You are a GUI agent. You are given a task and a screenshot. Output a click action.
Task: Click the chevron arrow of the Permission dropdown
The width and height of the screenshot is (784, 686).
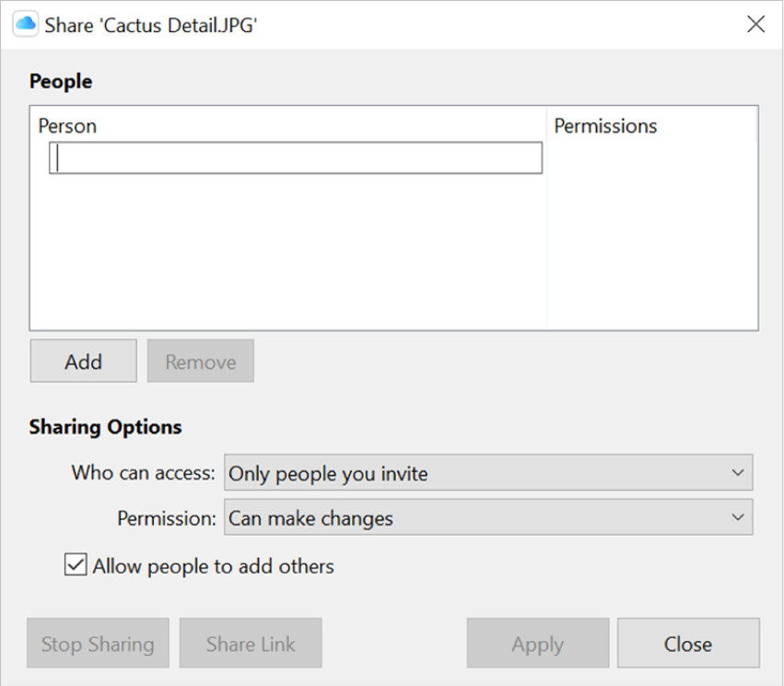[x=737, y=517]
